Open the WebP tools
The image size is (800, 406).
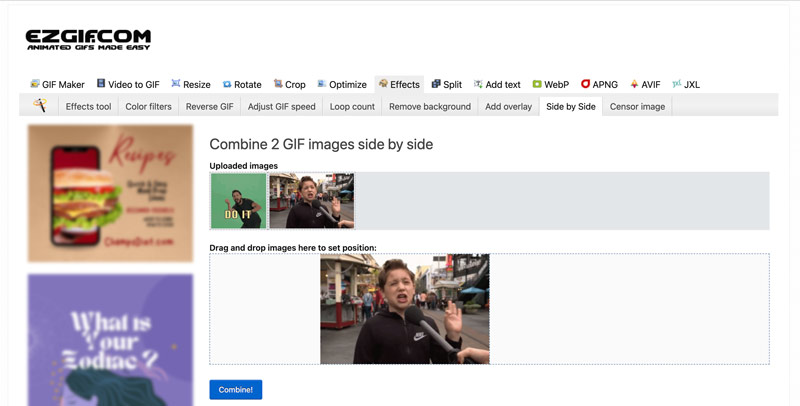(551, 85)
